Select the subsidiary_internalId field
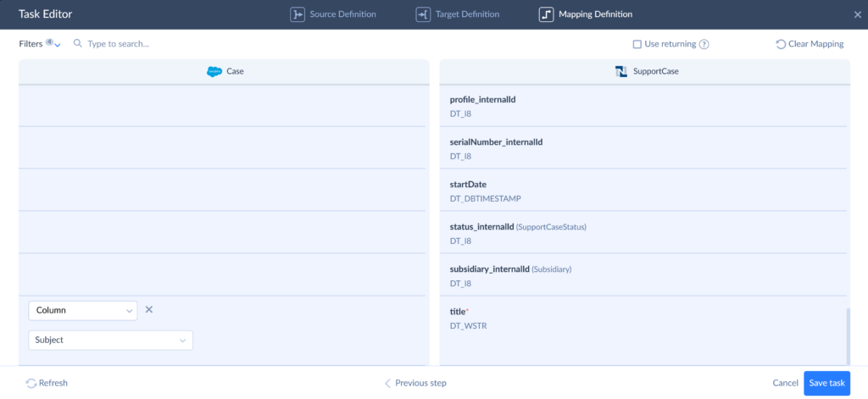The image size is (868, 399). 643,275
